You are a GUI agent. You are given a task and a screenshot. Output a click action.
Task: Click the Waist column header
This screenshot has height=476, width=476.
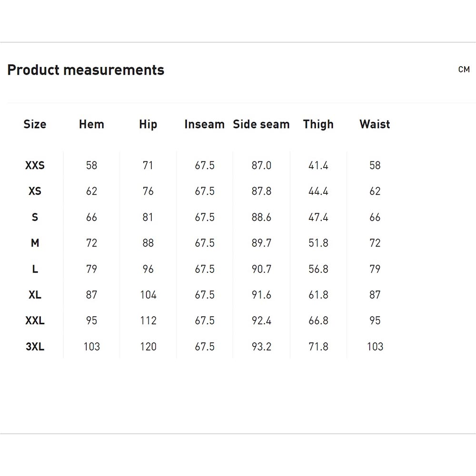[x=375, y=124]
